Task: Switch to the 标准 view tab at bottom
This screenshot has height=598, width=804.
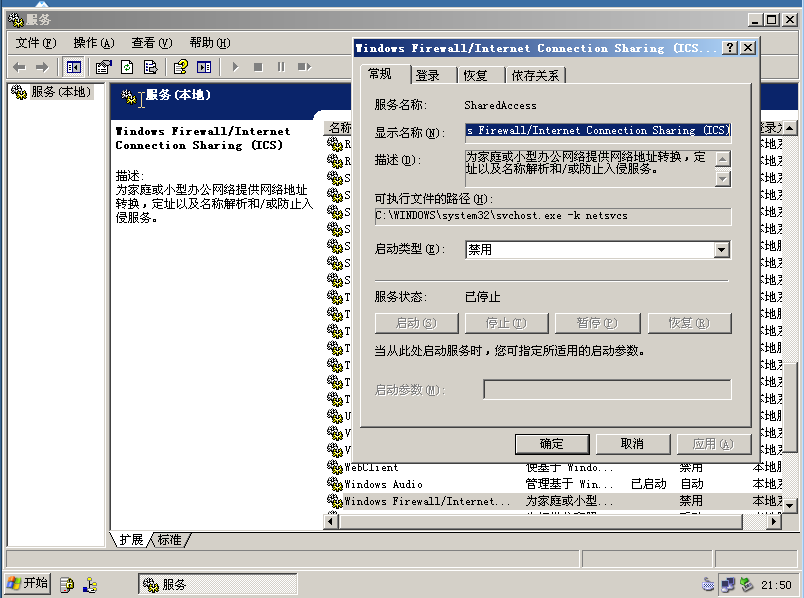Action: point(169,539)
